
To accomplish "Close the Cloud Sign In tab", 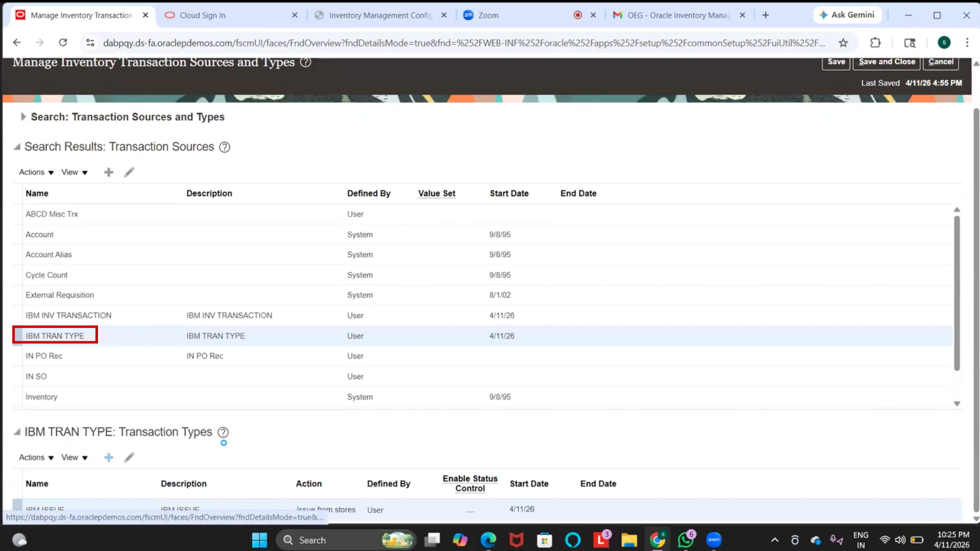I will click(295, 15).
